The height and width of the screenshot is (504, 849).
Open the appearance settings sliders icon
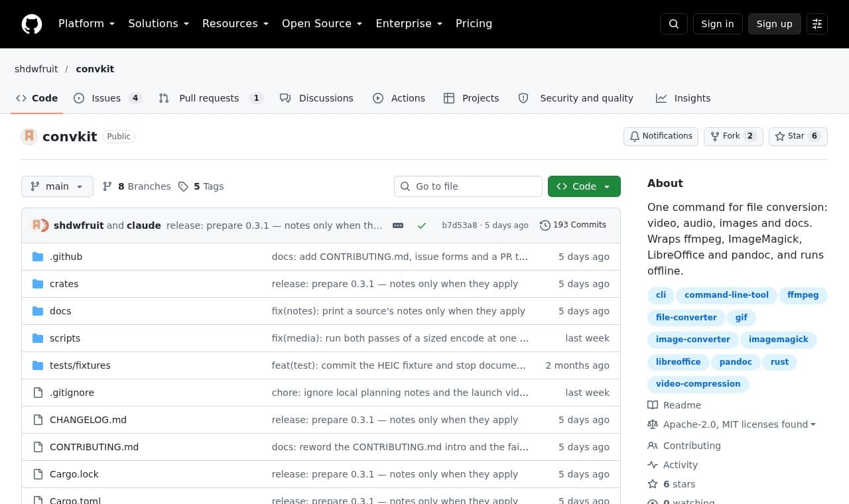pyautogui.click(x=817, y=24)
